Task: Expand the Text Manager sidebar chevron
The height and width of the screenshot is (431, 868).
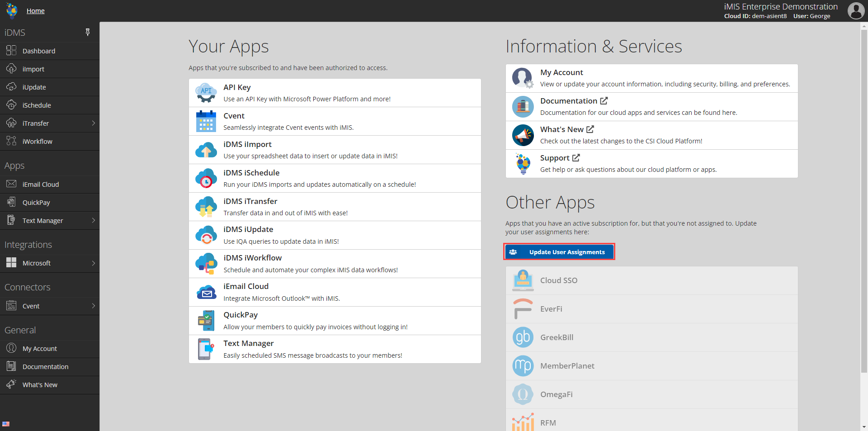Action: 94,220
